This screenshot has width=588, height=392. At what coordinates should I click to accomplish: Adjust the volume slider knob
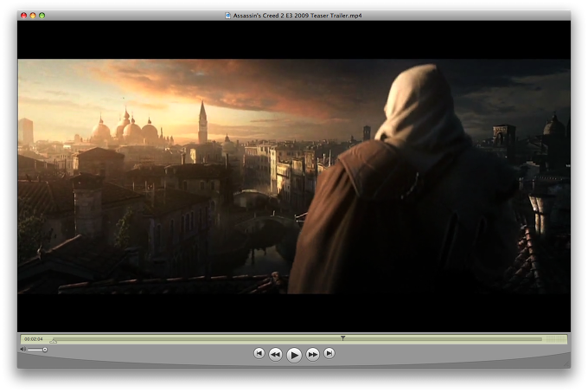pos(45,350)
